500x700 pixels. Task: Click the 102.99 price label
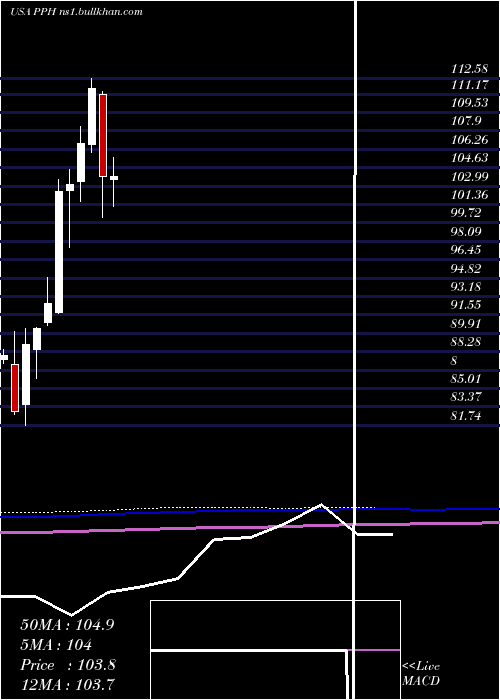470,176
